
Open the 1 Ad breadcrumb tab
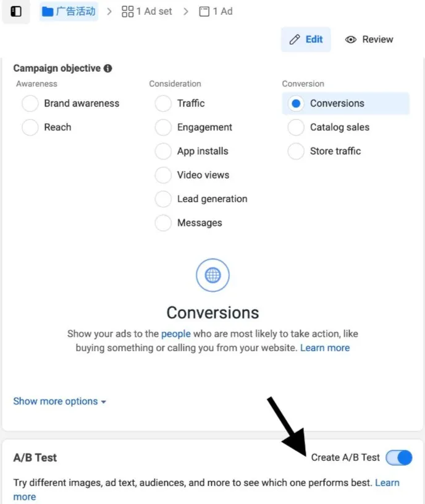click(216, 12)
